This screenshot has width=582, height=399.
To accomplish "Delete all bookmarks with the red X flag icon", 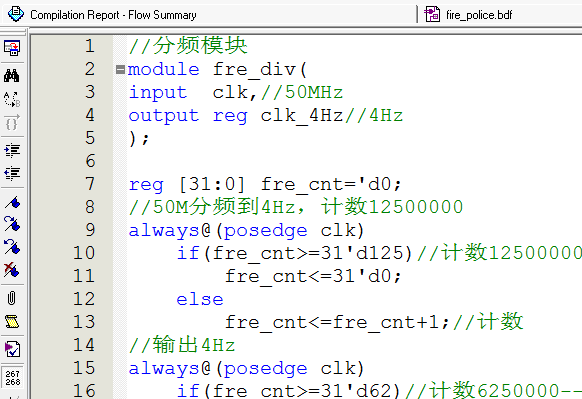I will 12,270.
